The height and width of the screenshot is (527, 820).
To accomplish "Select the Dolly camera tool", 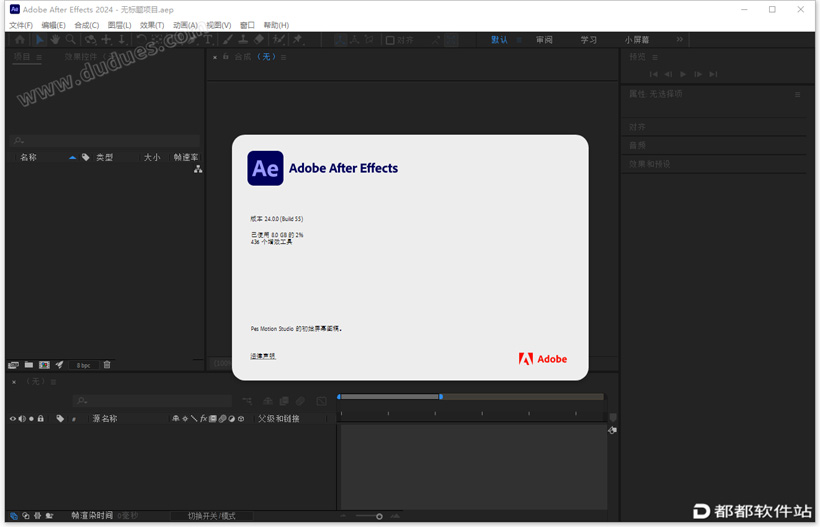I will (x=122, y=40).
